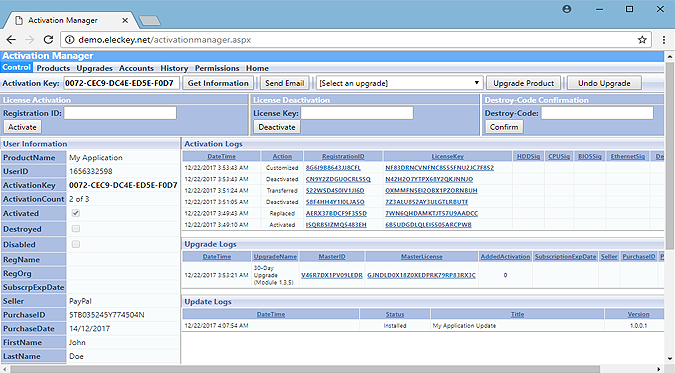Open registration ID link in Customized row

click(333, 168)
